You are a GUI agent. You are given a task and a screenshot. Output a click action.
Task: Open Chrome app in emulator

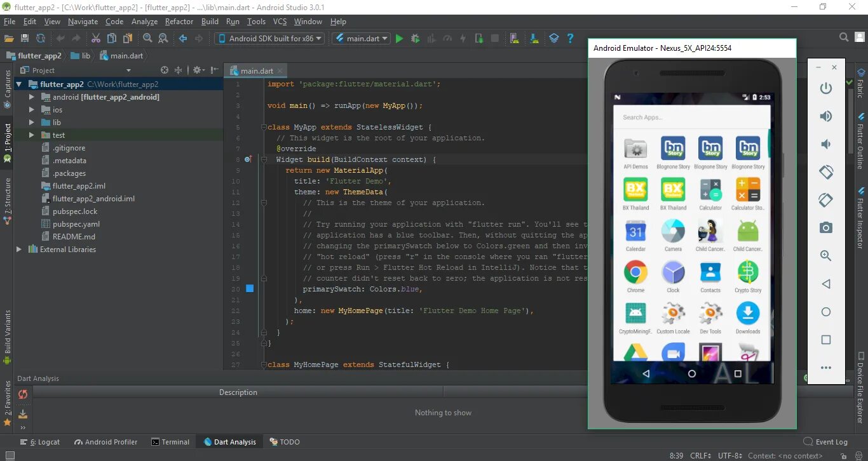[635, 277]
